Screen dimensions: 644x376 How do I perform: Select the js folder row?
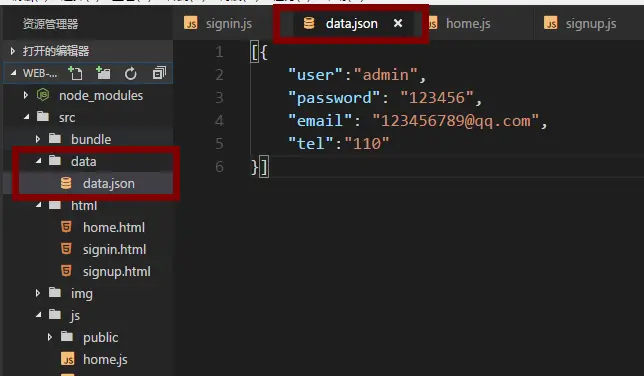[x=88, y=315]
